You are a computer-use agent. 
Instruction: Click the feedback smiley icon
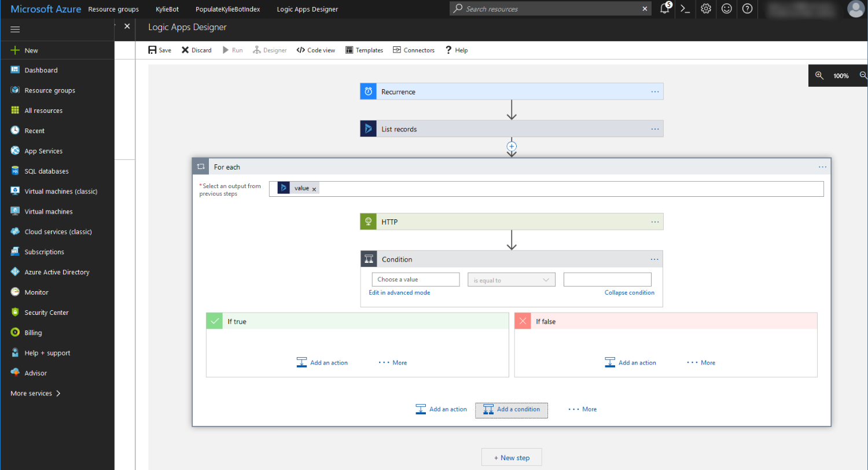point(727,9)
